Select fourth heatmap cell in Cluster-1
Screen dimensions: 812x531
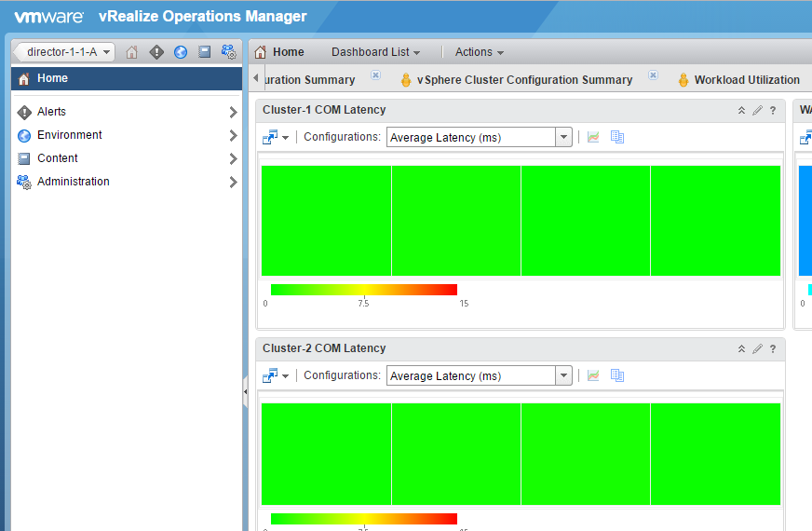[x=716, y=221]
